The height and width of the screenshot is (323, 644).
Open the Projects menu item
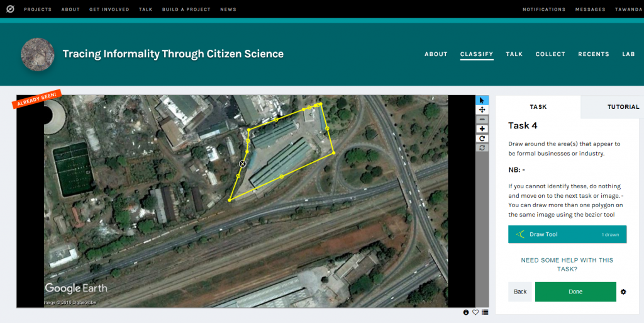point(38,9)
